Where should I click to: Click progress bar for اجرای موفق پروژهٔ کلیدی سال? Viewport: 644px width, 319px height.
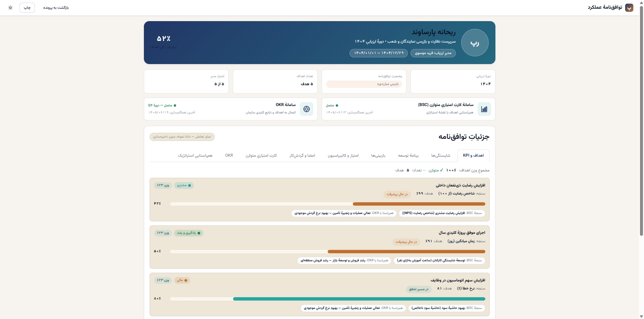328,252
